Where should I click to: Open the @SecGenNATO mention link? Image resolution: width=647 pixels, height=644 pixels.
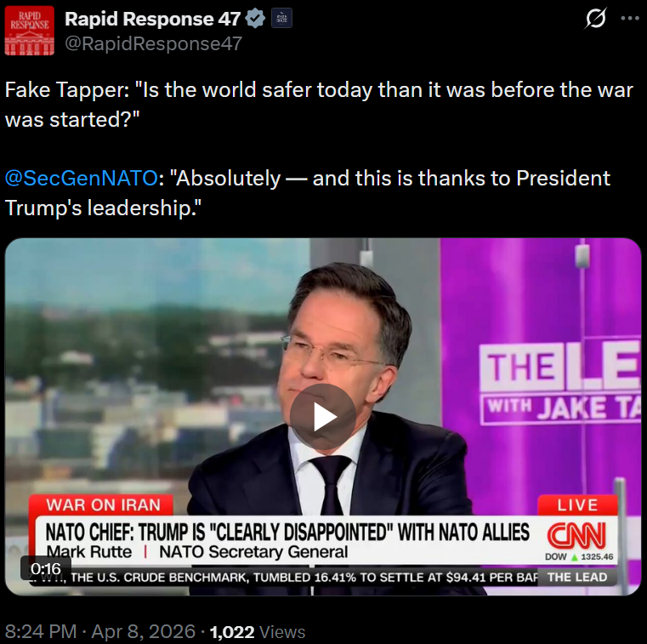[82, 179]
